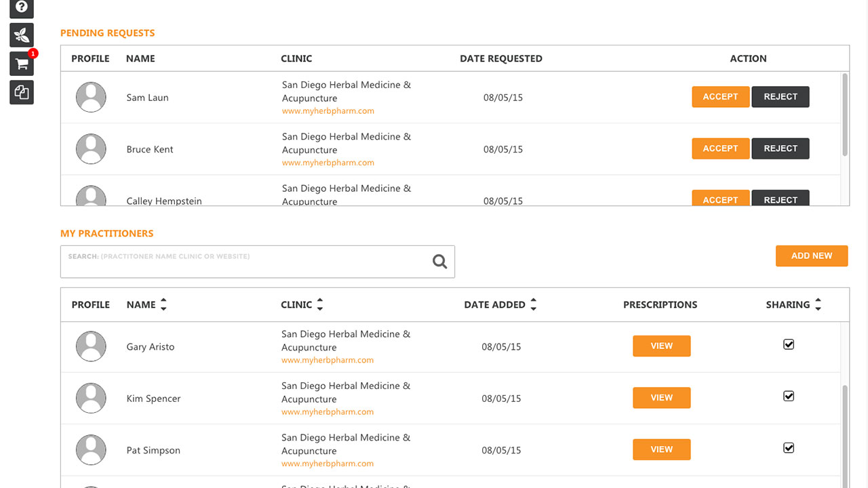Click Date Requested column header

point(501,58)
